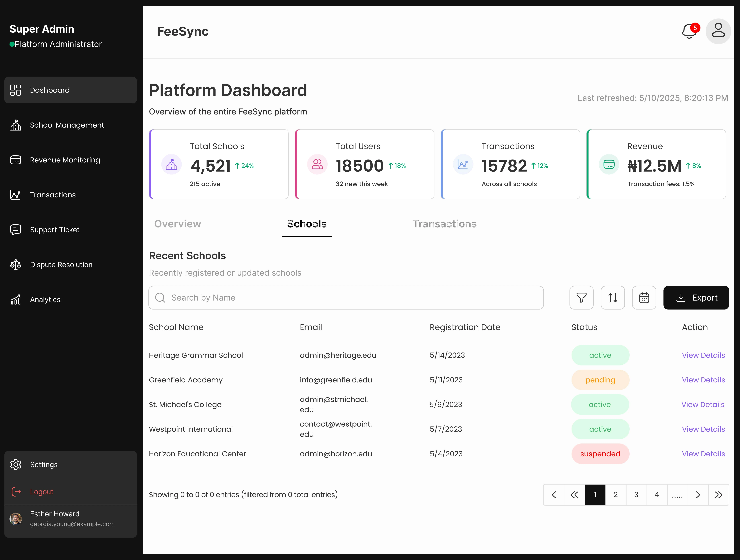This screenshot has width=740, height=560.
Task: Click the pagination ellipsis button
Action: click(x=677, y=495)
